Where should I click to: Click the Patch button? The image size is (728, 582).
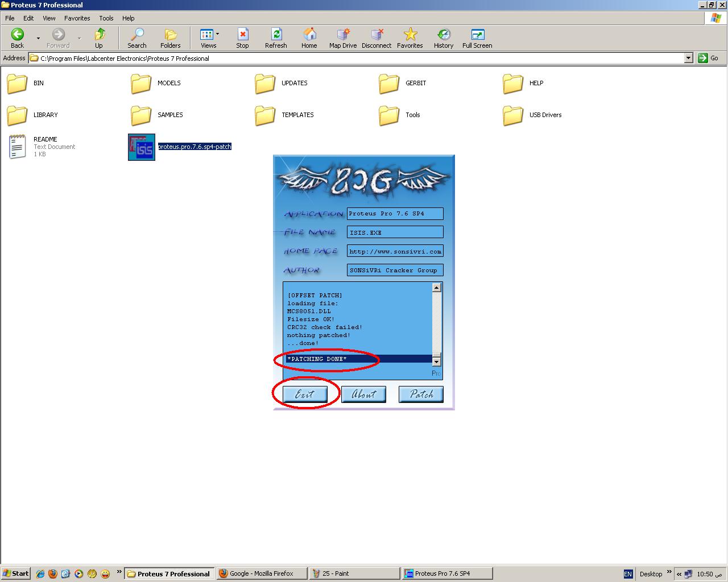click(421, 394)
